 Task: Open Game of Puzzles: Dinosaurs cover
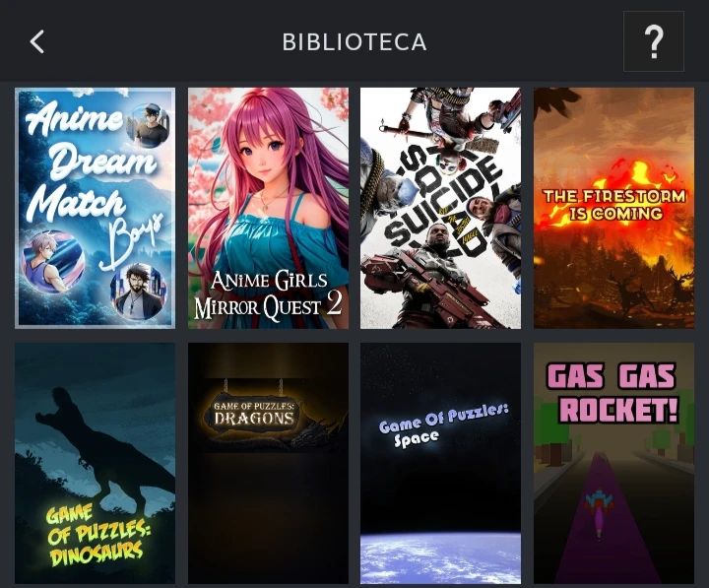click(x=95, y=463)
